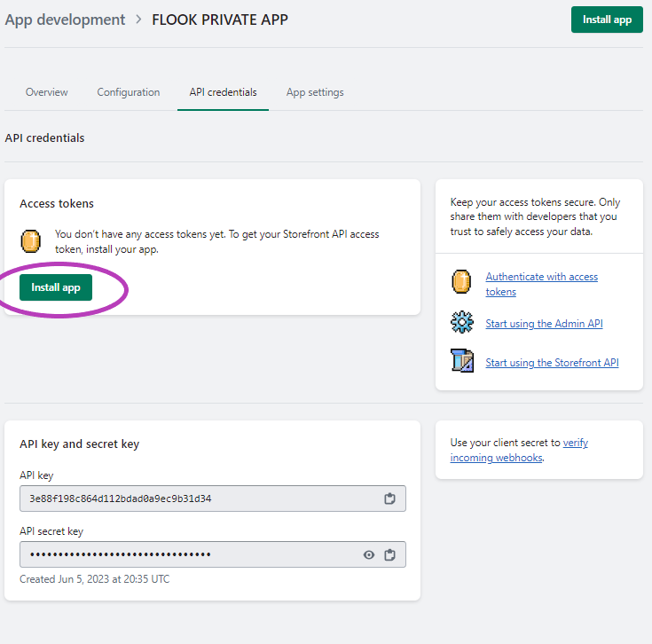
Task: Click the 'API key' label above the key field
Action: click(36, 475)
